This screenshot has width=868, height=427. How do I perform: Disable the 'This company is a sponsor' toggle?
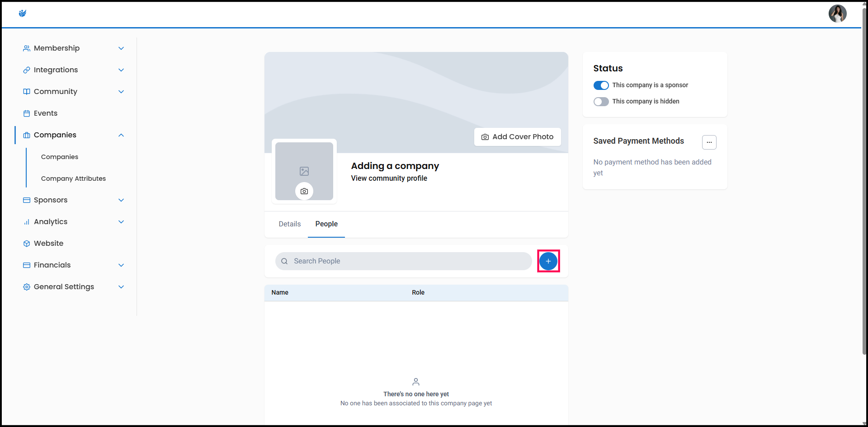point(601,85)
